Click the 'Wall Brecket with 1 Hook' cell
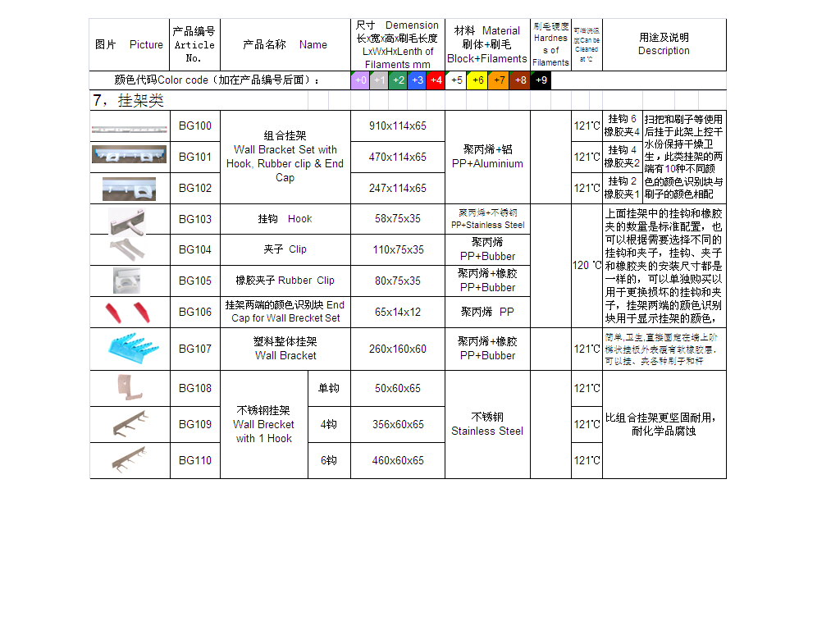 coord(263,424)
